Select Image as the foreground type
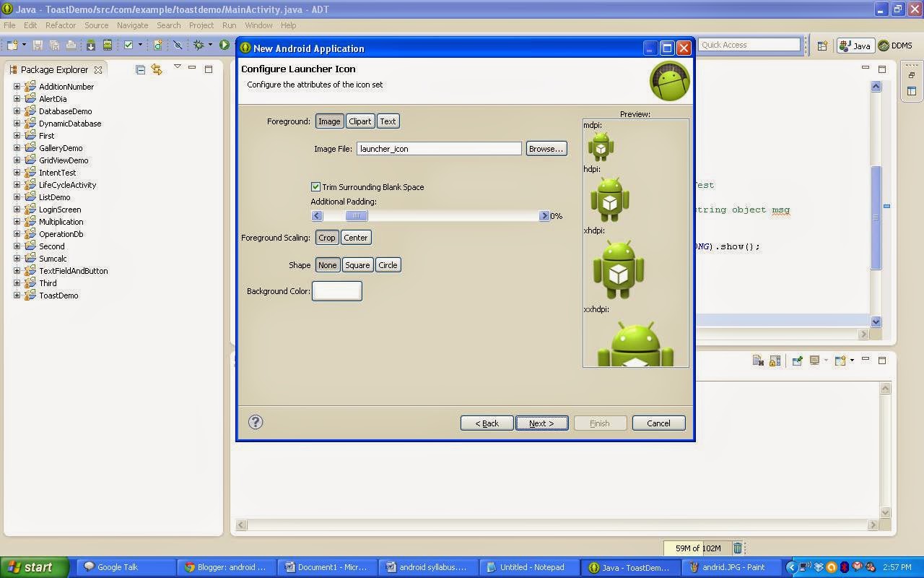 (x=329, y=121)
